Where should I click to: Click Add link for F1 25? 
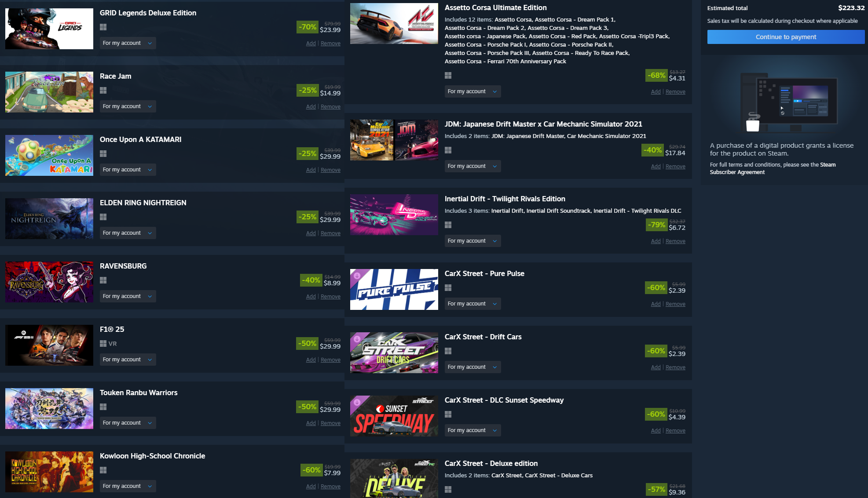pyautogui.click(x=311, y=360)
